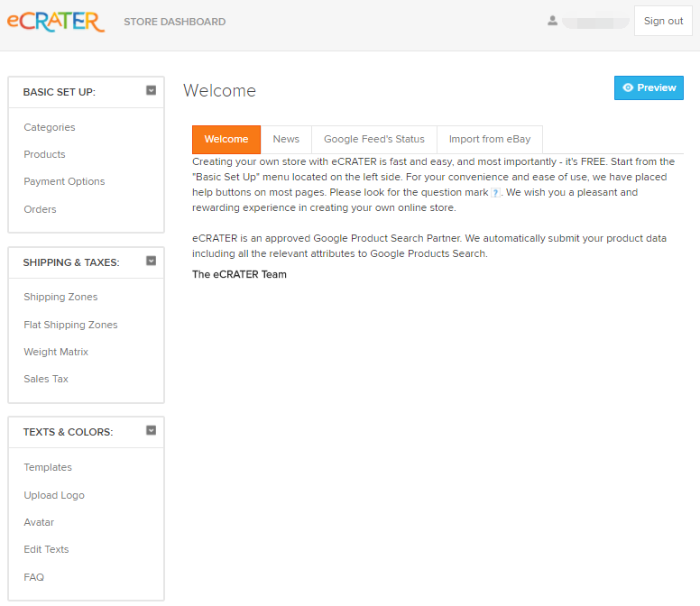Click the eCRATER logo
Image resolution: width=700 pixels, height=606 pixels.
pos(56,21)
